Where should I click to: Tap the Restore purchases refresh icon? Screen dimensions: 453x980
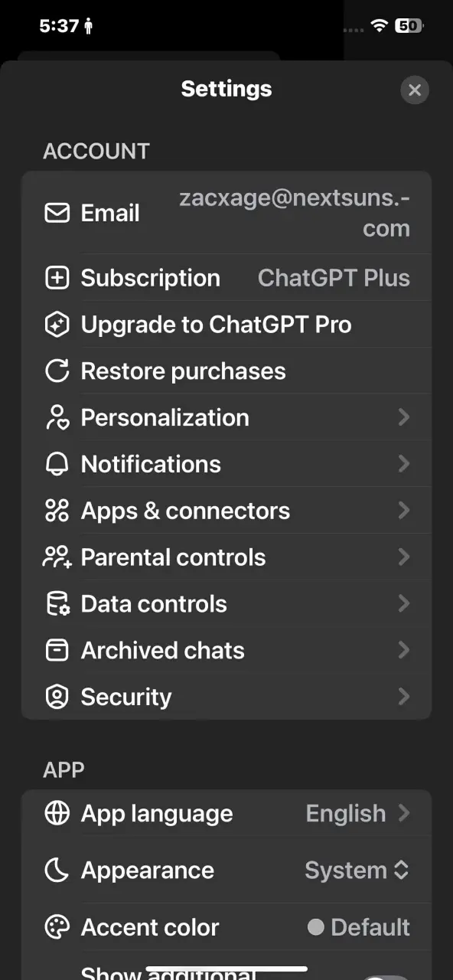click(x=57, y=371)
